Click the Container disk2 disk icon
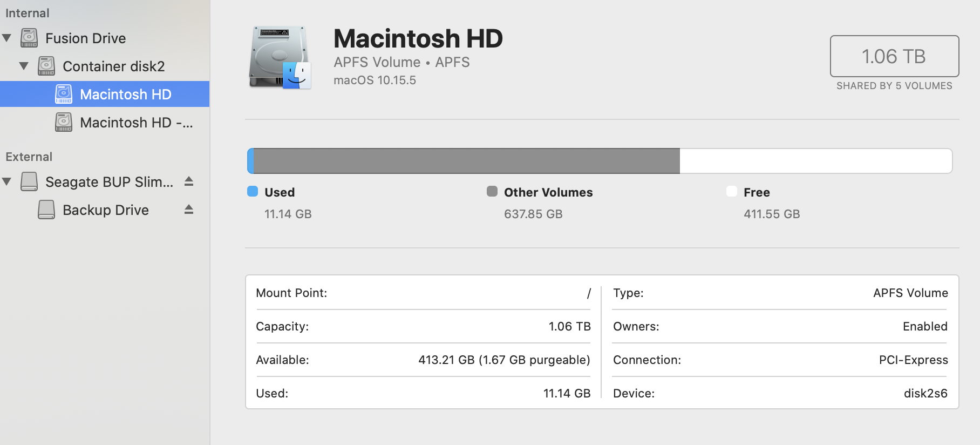This screenshot has height=445, width=980. [46, 66]
